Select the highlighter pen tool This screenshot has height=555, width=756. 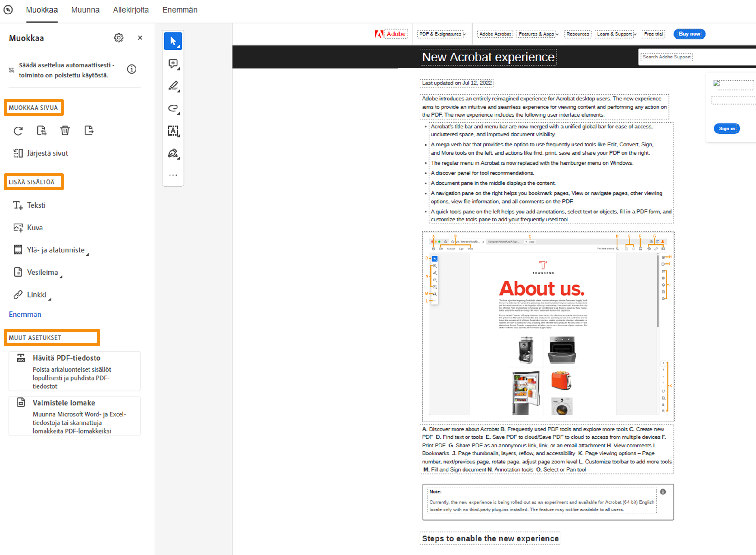173,86
